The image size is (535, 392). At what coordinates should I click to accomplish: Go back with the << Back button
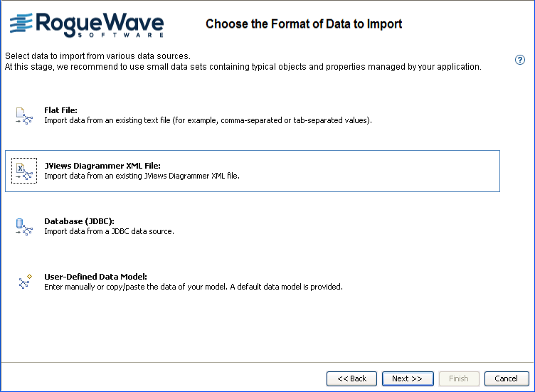351,378
